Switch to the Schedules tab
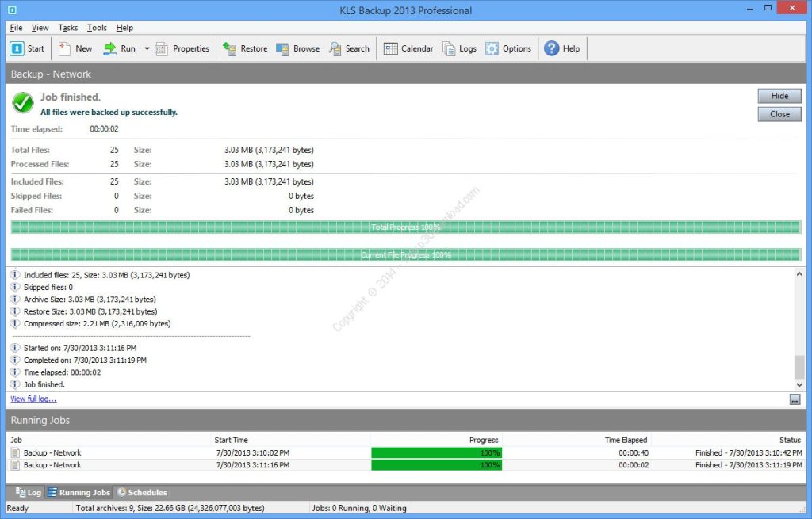This screenshot has width=812, height=519. [142, 491]
